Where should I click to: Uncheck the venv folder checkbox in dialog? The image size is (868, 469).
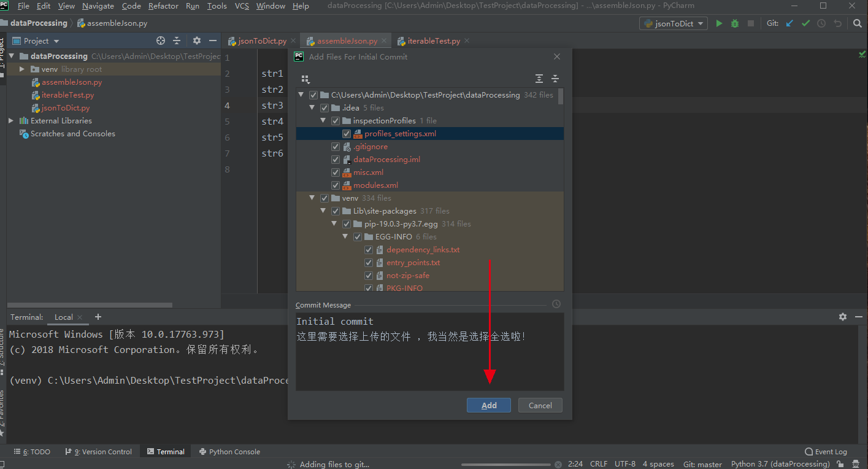pyautogui.click(x=325, y=198)
